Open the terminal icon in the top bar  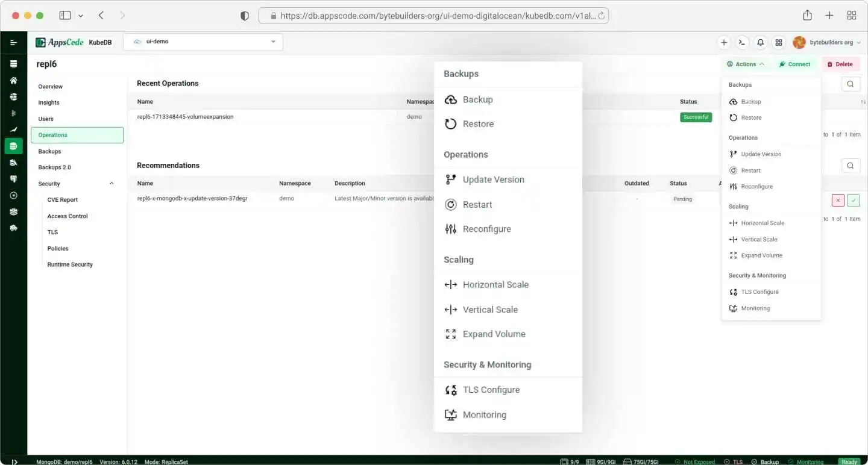[x=742, y=42]
